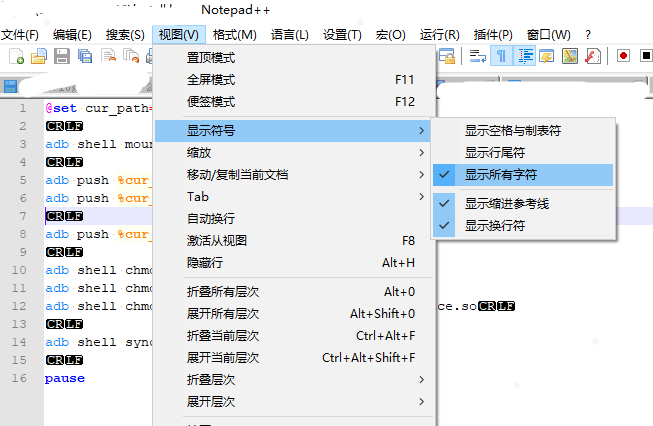Toggle the Indent guide toolbar icon
This screenshot has width=653, height=426.
(525, 56)
